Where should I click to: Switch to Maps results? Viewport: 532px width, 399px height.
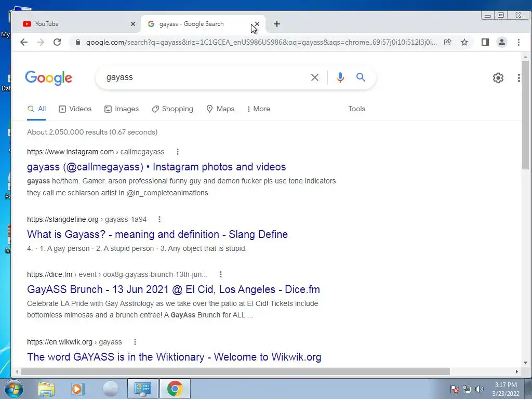coord(220,109)
